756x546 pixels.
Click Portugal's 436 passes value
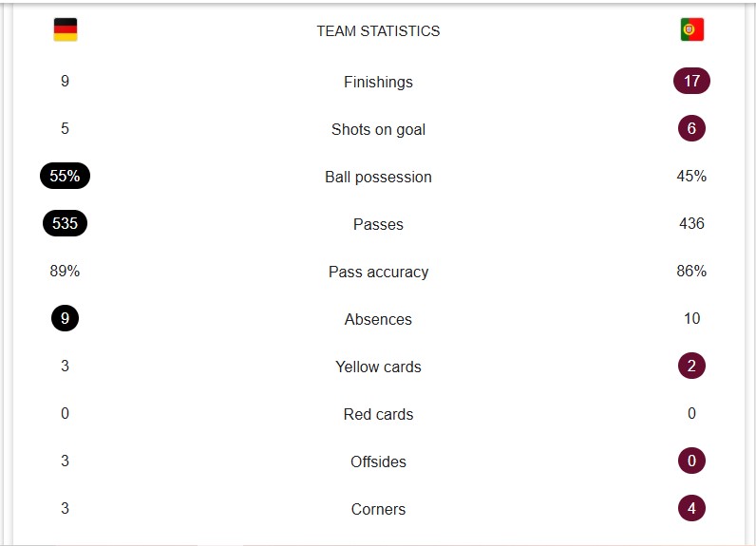(691, 223)
